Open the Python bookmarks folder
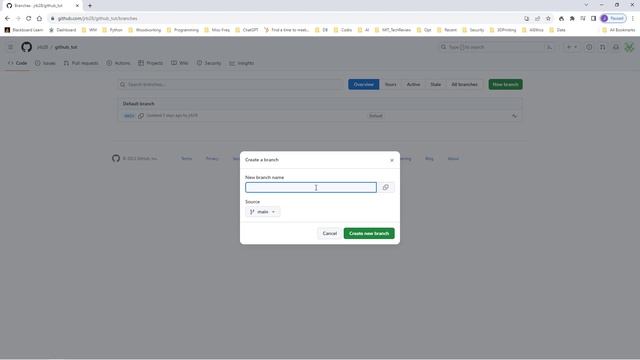Image resolution: width=640 pixels, height=360 pixels. (x=113, y=30)
